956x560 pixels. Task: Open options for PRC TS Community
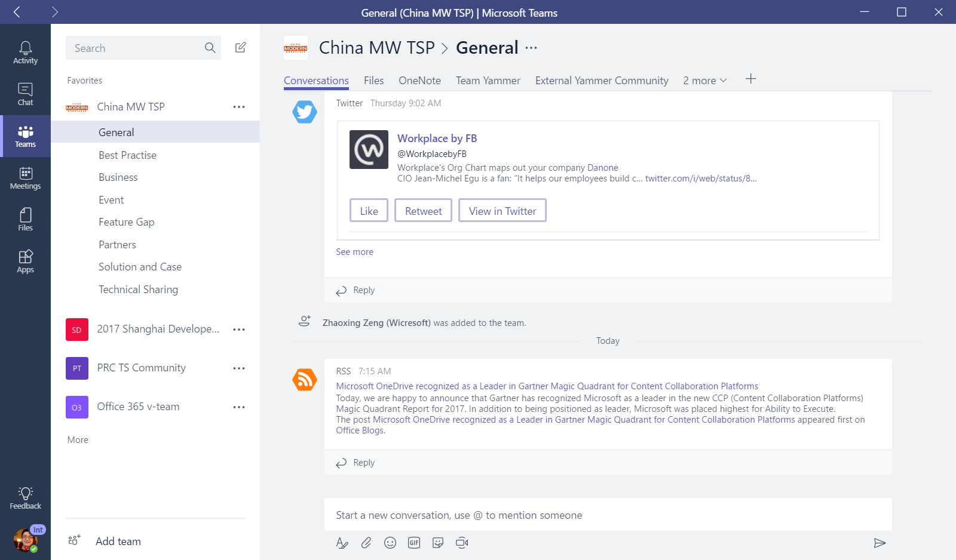click(239, 368)
